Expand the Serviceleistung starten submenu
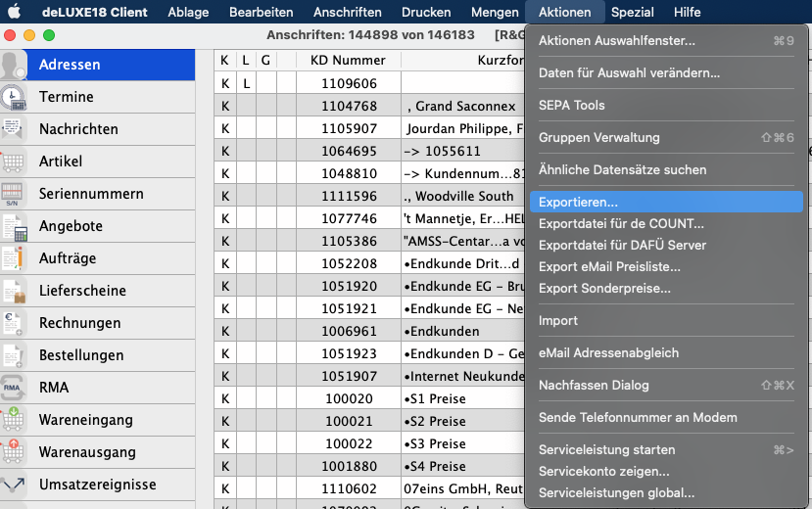 pos(606,449)
